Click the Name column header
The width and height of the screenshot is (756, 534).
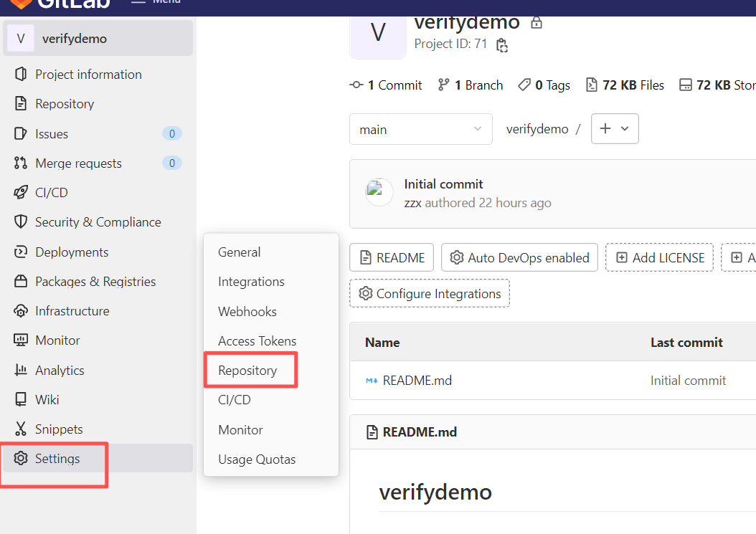(x=382, y=343)
